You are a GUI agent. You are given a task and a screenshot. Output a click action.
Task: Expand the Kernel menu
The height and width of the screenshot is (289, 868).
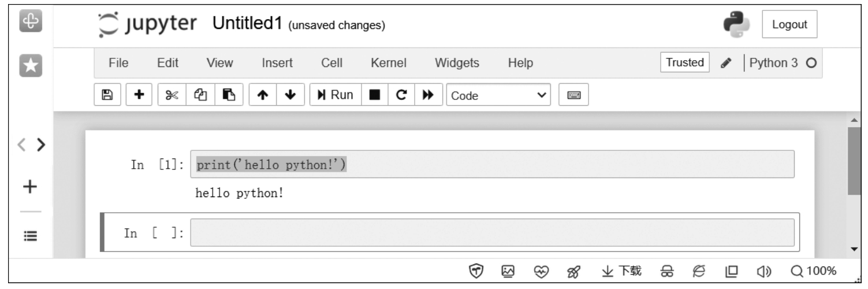pyautogui.click(x=389, y=62)
